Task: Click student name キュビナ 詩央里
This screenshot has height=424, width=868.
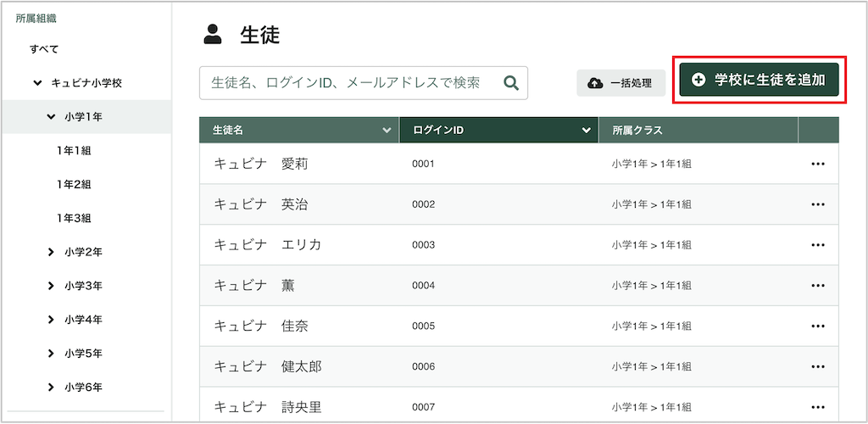Action: [267, 407]
